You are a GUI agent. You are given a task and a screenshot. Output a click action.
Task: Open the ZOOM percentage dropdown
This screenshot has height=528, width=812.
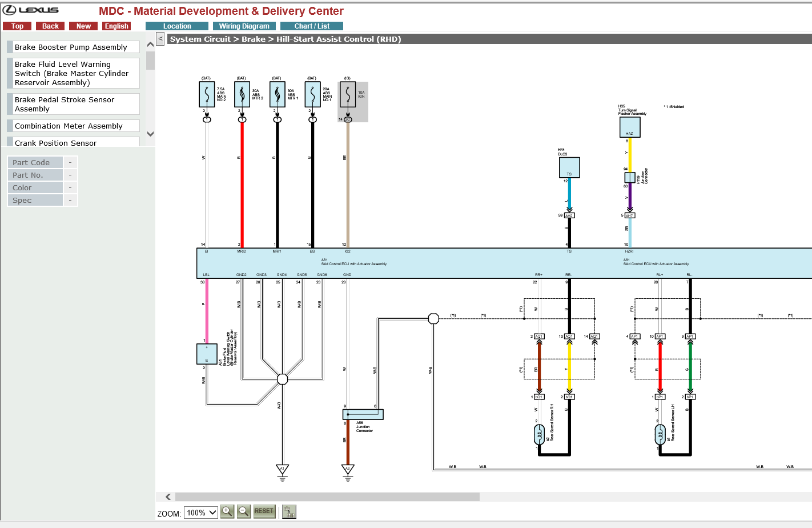click(201, 513)
